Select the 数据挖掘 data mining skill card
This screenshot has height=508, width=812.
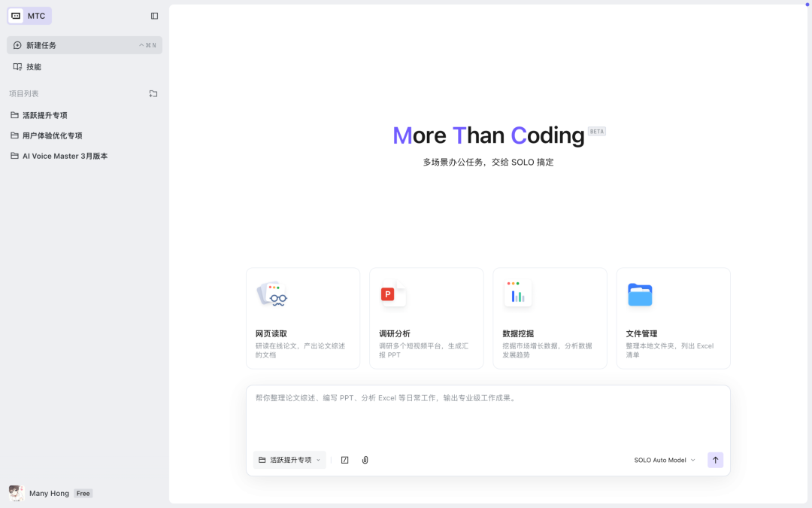(x=550, y=318)
